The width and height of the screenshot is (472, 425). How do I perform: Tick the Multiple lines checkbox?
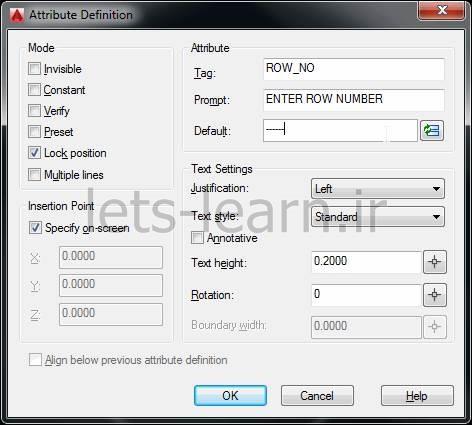click(x=34, y=174)
